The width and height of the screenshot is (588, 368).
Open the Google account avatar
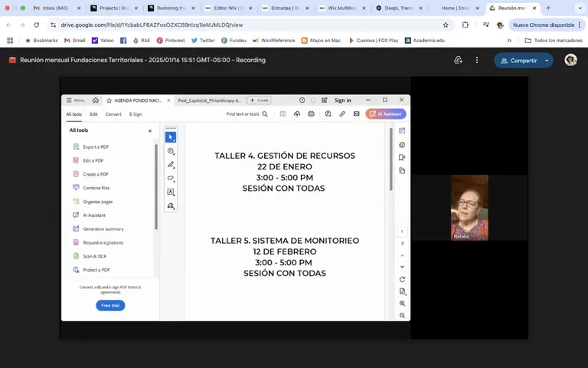(x=570, y=60)
